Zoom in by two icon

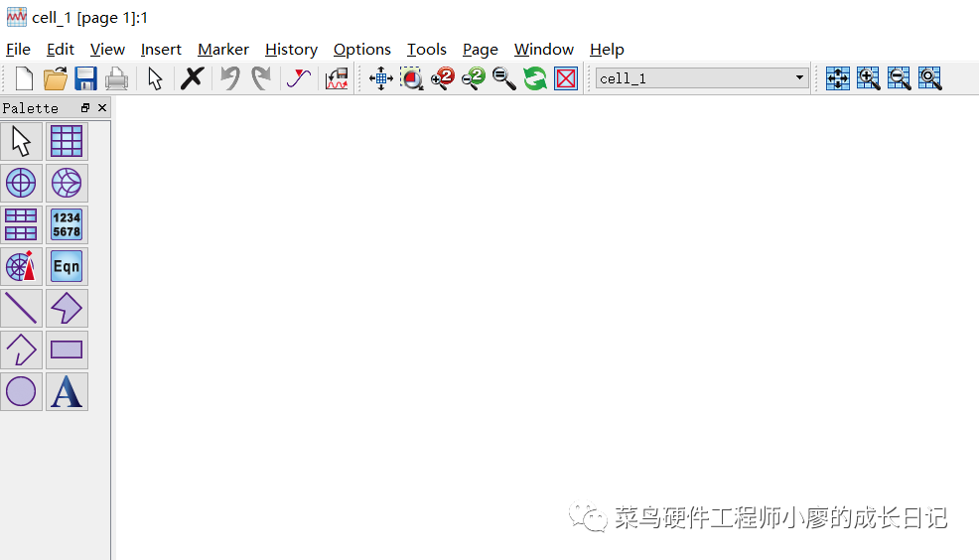tap(443, 78)
